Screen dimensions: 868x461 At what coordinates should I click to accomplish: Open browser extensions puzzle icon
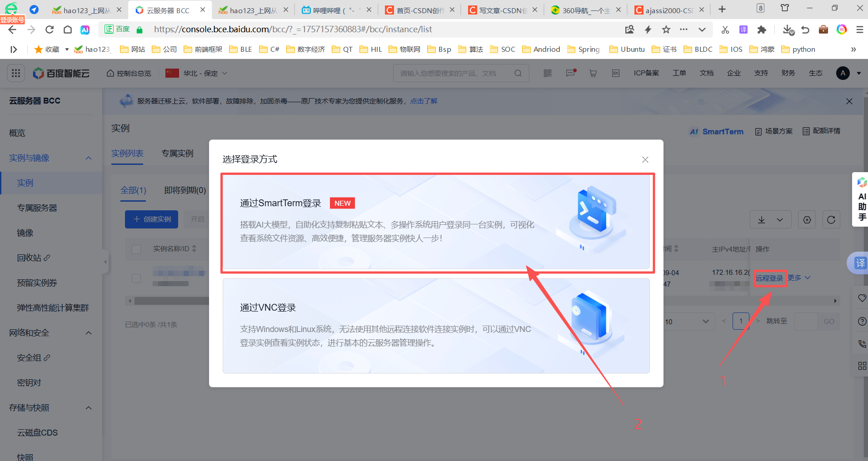pos(762,30)
